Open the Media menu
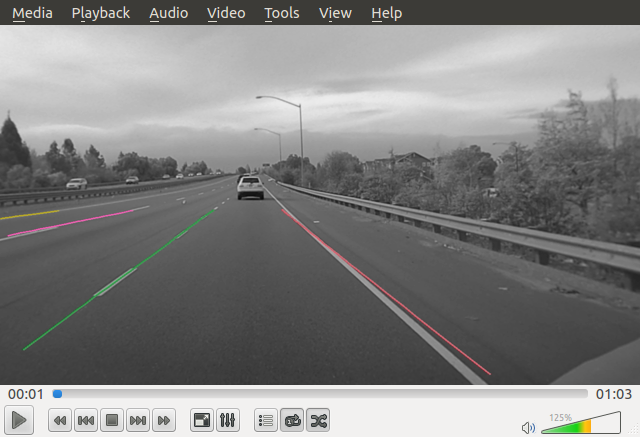Viewport: 640px width, 437px height. pos(32,13)
